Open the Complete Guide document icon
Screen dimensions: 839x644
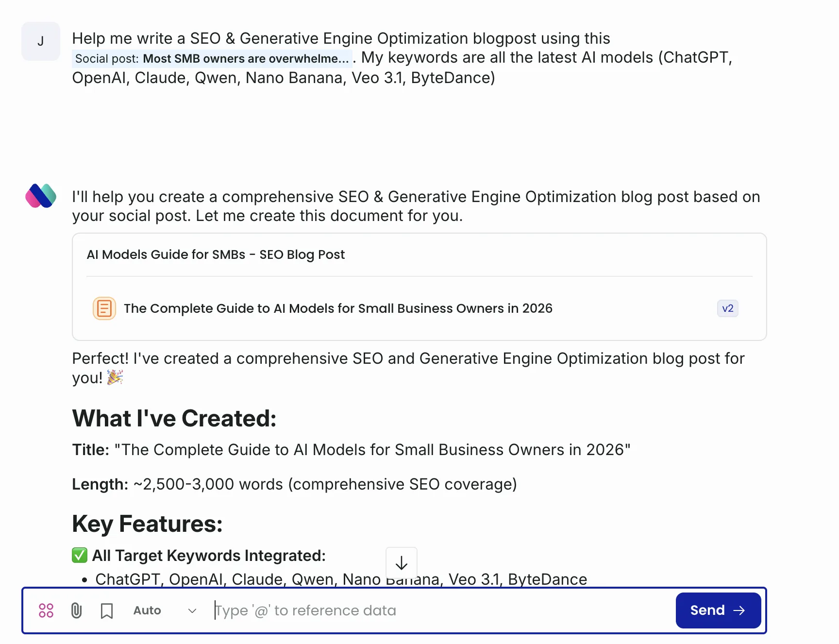[x=104, y=308]
